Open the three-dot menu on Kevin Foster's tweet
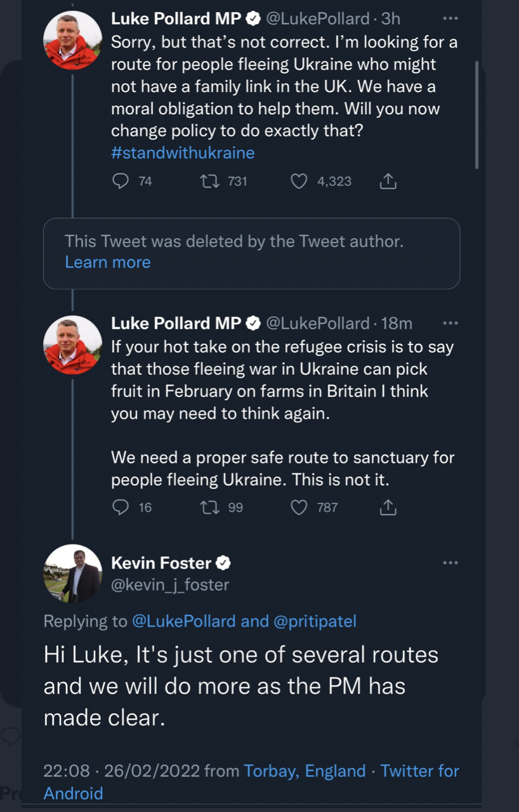This screenshot has width=519, height=812. [x=450, y=563]
